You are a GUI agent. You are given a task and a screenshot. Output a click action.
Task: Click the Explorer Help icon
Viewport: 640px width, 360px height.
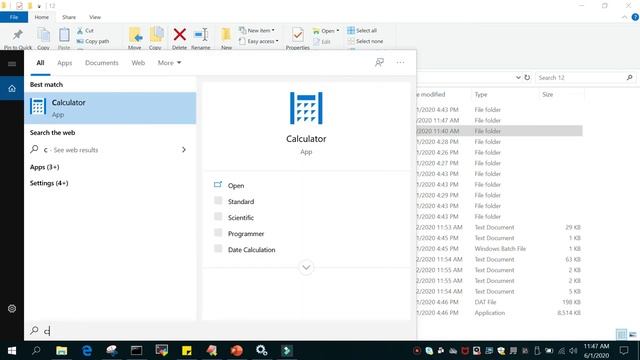pos(635,17)
